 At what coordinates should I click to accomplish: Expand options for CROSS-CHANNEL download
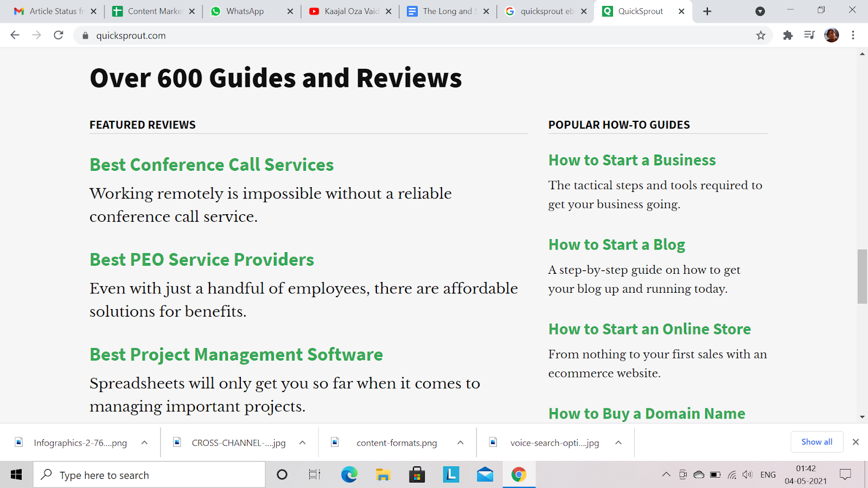click(x=302, y=442)
